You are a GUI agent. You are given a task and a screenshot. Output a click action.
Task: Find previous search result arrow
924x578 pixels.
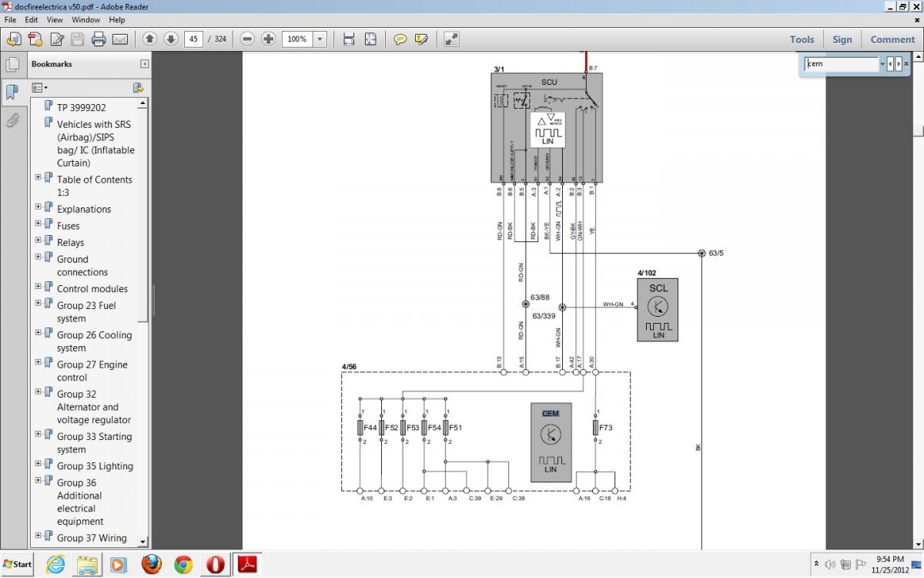click(890, 64)
